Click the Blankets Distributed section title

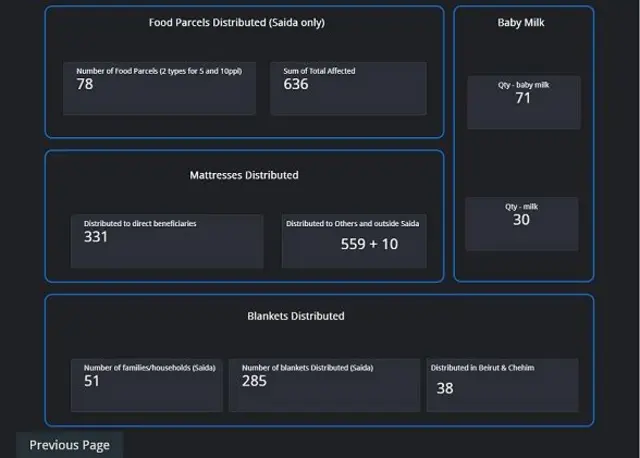[x=296, y=316]
